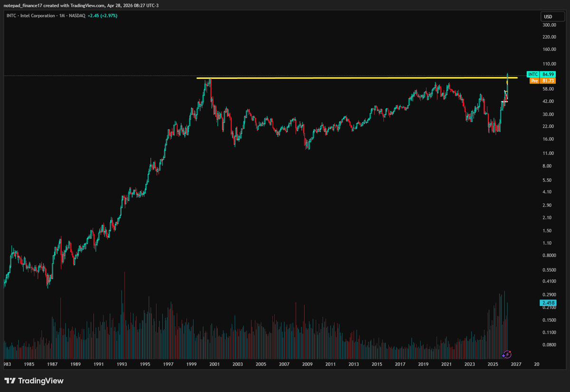Click the INTC 84.99 price label

click(x=541, y=75)
